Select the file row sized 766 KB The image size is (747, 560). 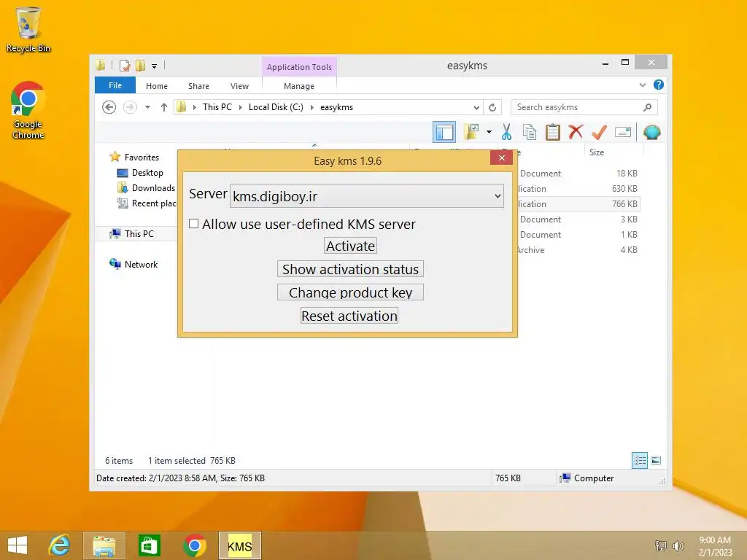point(578,204)
